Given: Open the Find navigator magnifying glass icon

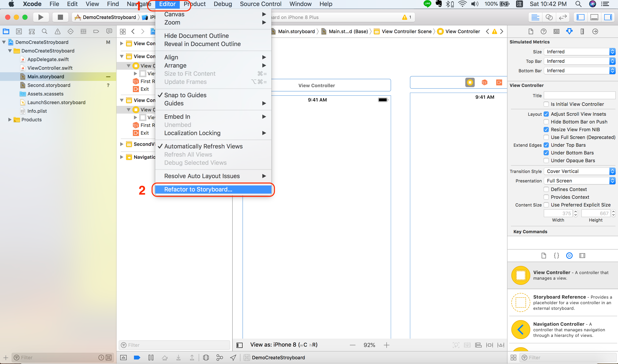Looking at the screenshot, I should tap(44, 31).
